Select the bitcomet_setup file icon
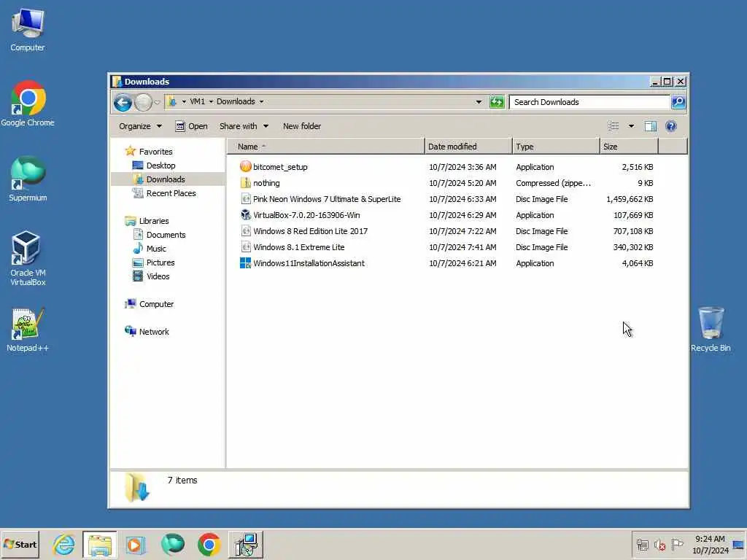 [245, 167]
